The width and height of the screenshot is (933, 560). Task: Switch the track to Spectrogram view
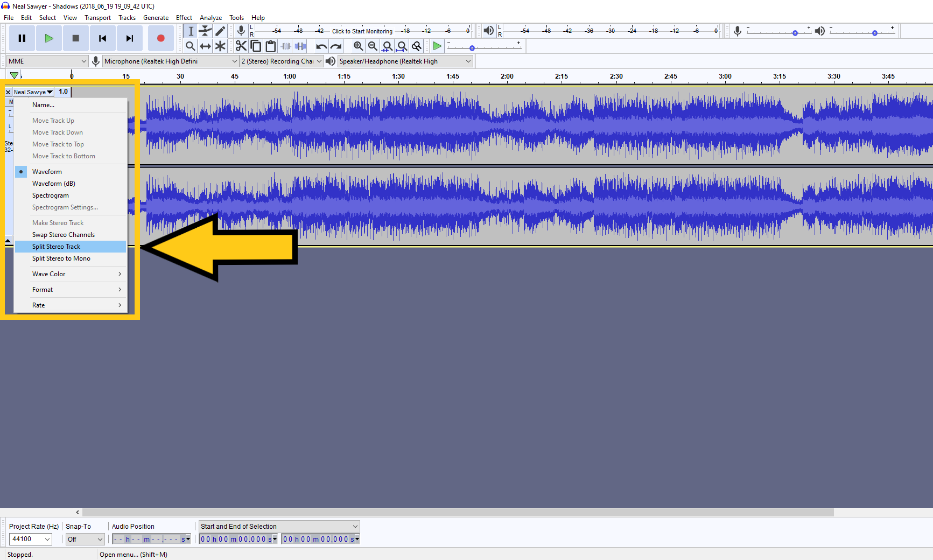pos(51,195)
